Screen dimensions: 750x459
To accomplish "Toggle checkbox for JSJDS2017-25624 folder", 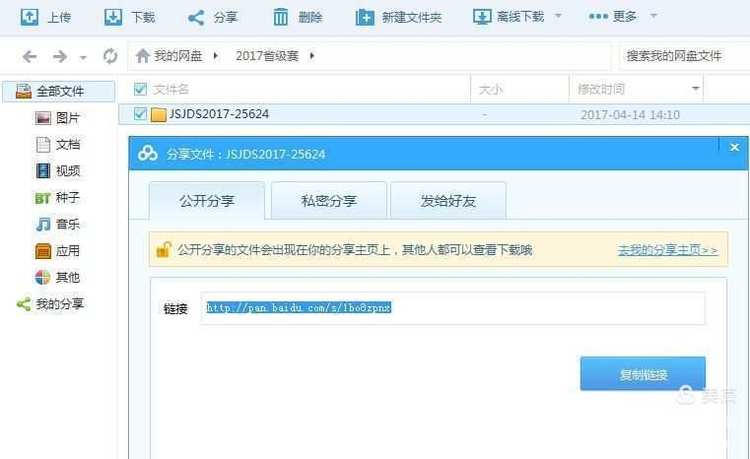I will tap(140, 114).
